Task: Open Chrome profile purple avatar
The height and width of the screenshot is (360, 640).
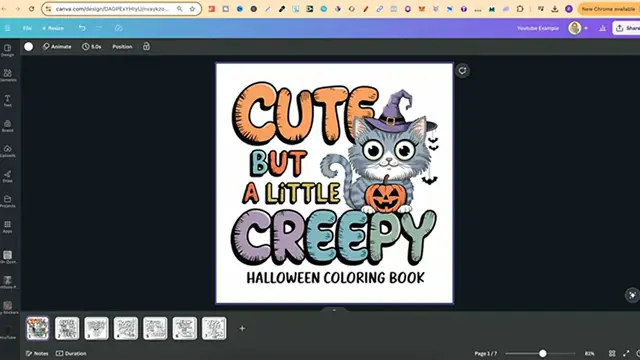Action: [569, 9]
